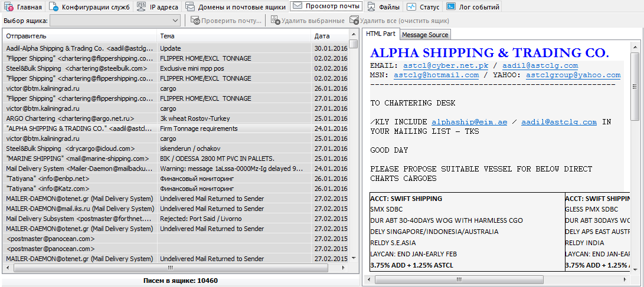Click the Удалить все envelope icon
The image size is (644, 287).
point(354,21)
